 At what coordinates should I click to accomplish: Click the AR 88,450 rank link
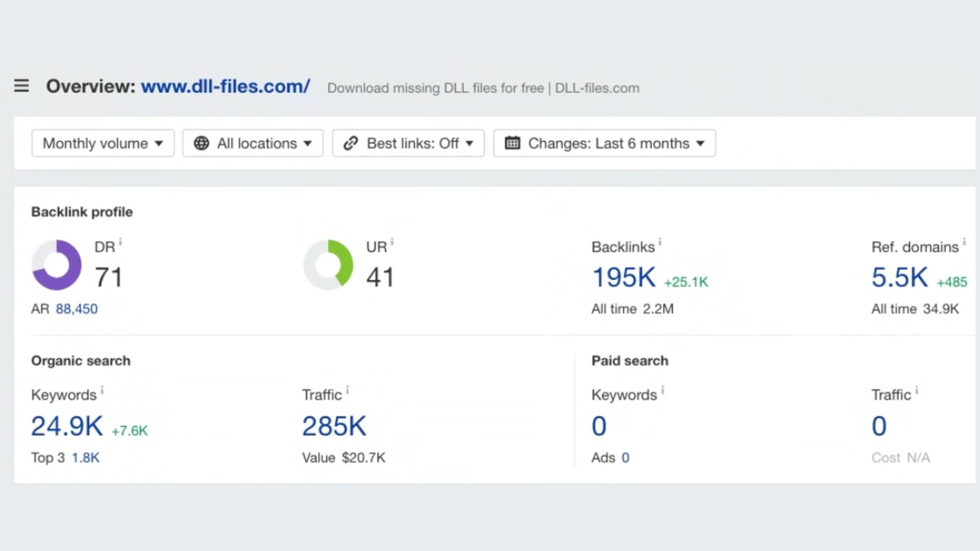coord(75,309)
